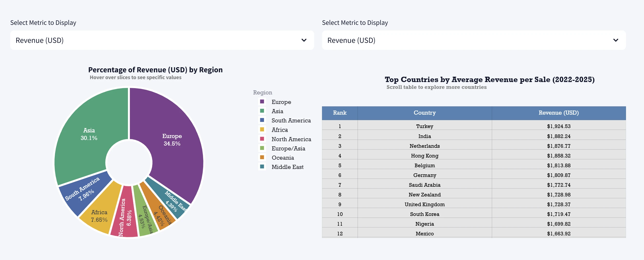Open the left Select Metric dropdown
The width and height of the screenshot is (644, 260).
tap(162, 40)
